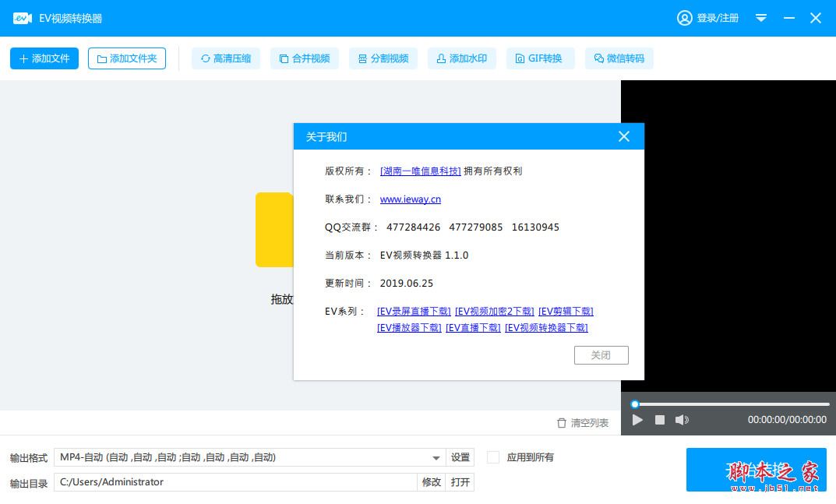This screenshot has width=836, height=504.
Task: Visit the www.ieway.cn link
Action: pyautogui.click(x=410, y=199)
